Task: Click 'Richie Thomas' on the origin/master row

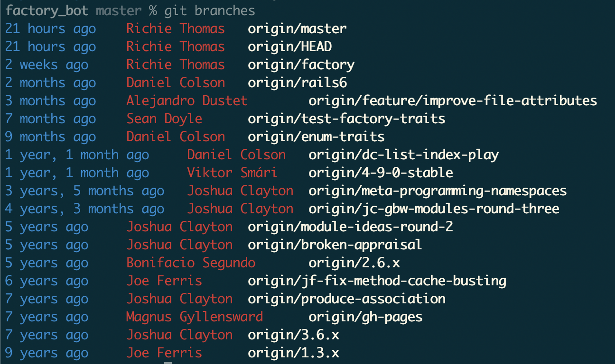Action: 176,29
